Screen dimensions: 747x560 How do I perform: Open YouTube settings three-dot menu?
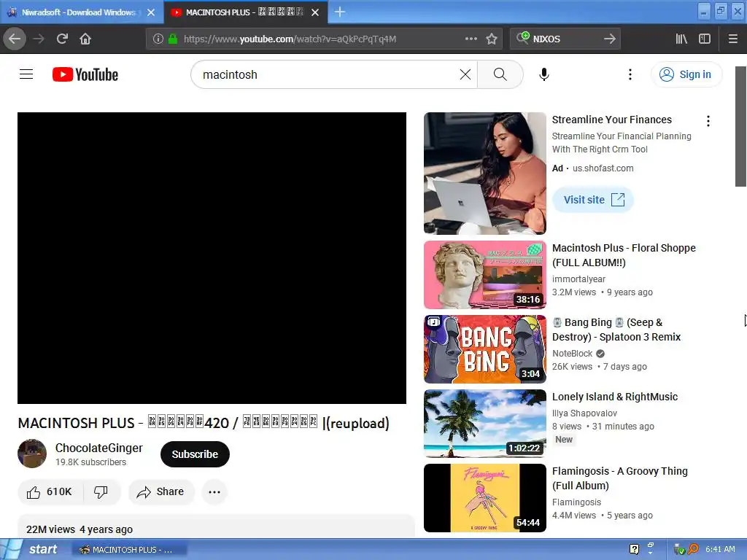pyautogui.click(x=630, y=74)
